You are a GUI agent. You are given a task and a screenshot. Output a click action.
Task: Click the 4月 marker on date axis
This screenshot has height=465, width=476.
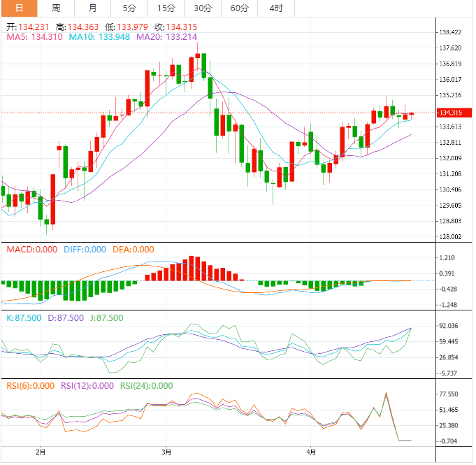pos(311,452)
